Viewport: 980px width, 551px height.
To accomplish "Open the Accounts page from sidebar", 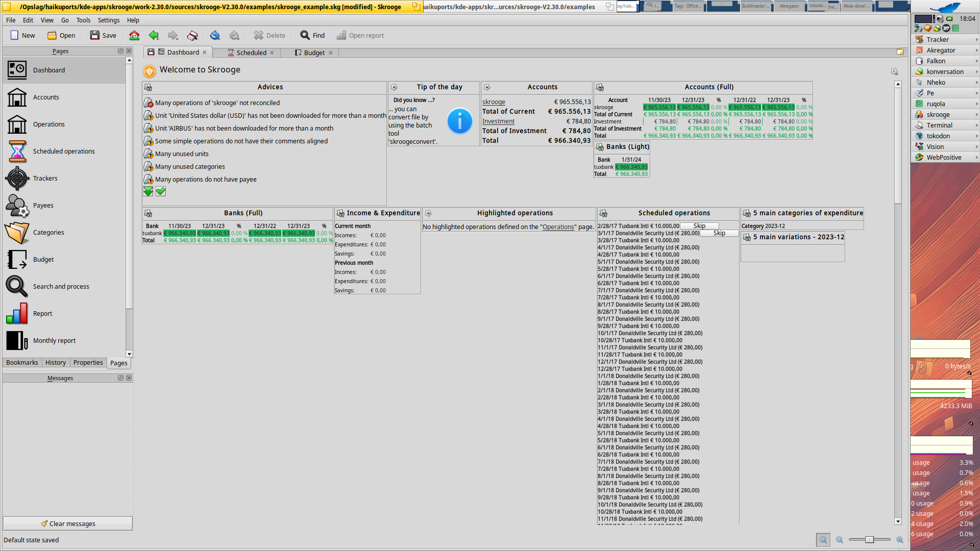I will click(x=64, y=97).
